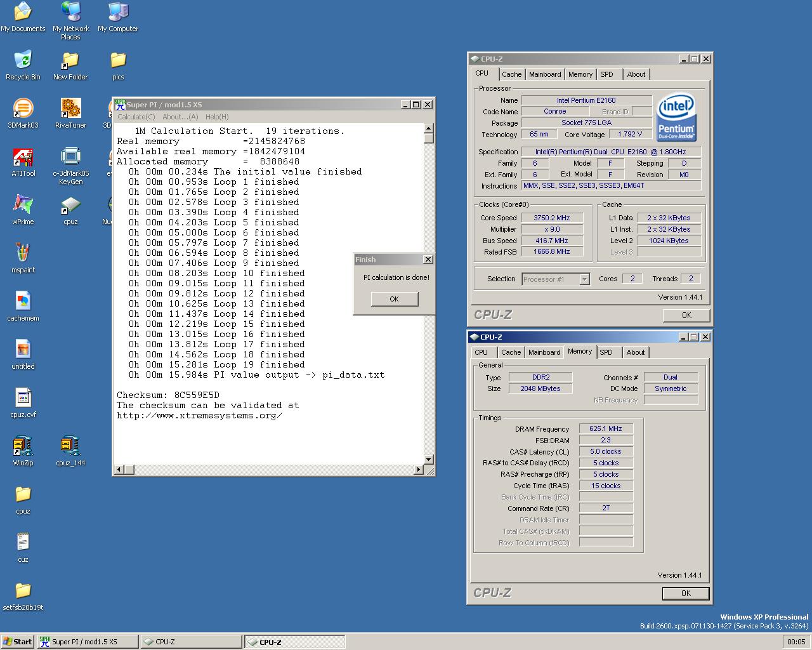Open My Network Places desktop icon

click(x=70, y=21)
